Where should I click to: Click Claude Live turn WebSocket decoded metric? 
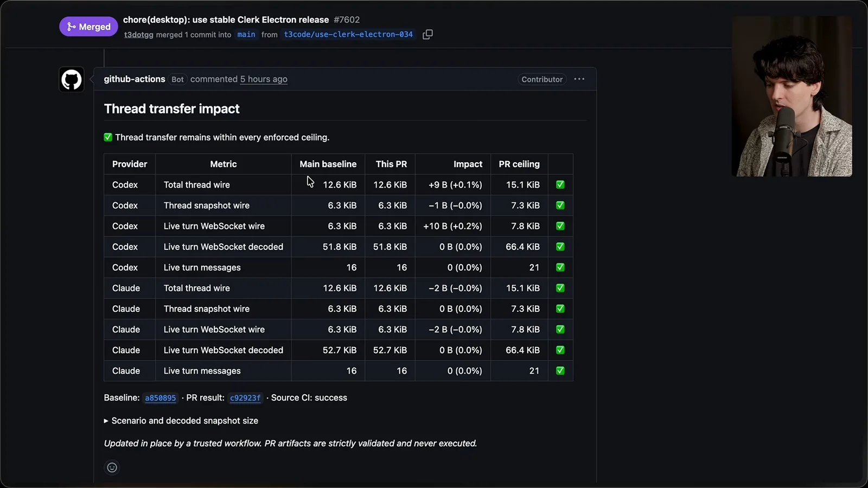point(224,350)
